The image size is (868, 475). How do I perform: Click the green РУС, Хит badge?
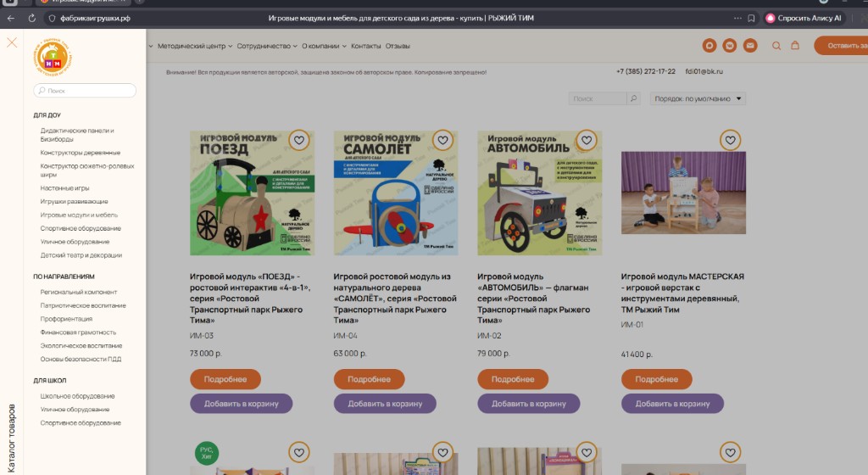pos(207,453)
